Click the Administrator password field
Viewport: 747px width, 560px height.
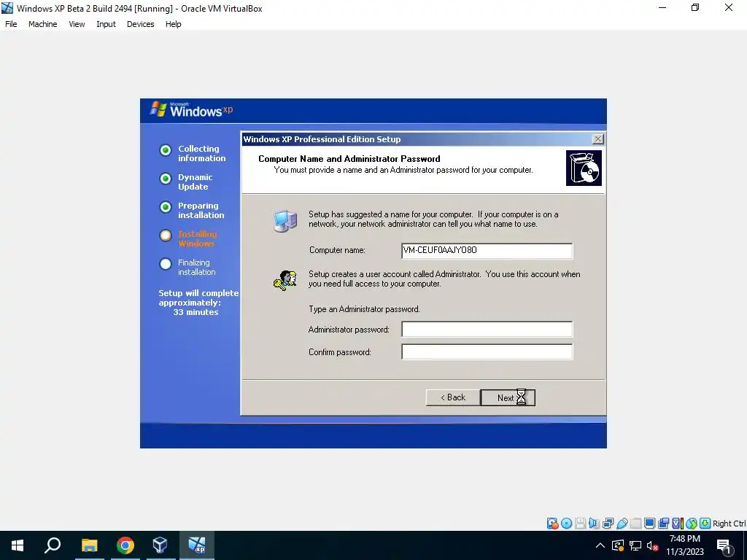pyautogui.click(x=487, y=329)
